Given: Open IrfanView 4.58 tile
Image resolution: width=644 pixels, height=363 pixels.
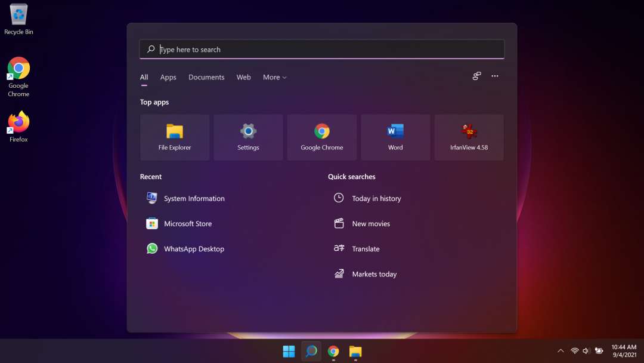Looking at the screenshot, I should pos(469,137).
